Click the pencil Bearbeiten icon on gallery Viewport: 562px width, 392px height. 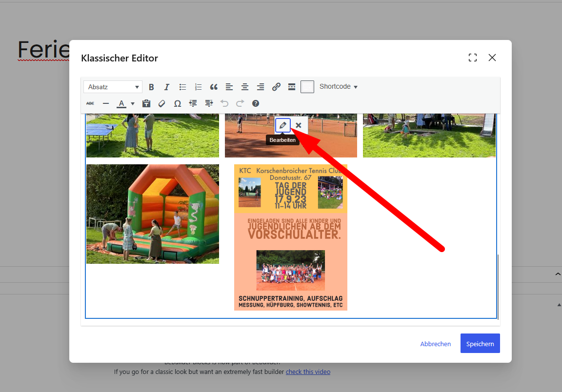(x=283, y=125)
